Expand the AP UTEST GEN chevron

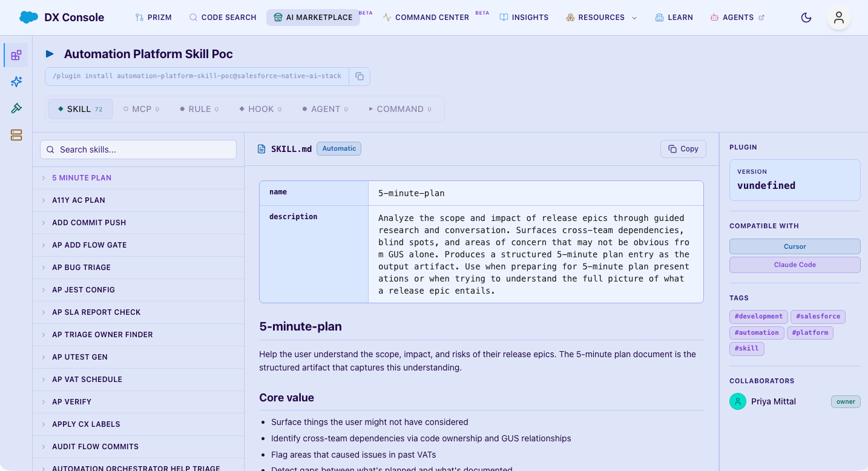point(44,357)
